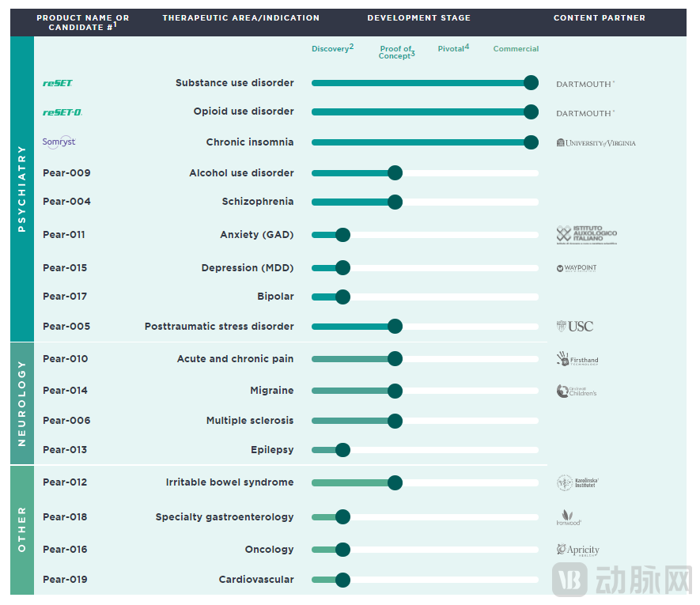The width and height of the screenshot is (700, 605).
Task: Click the Pear-013 candidate name
Action: click(65, 450)
